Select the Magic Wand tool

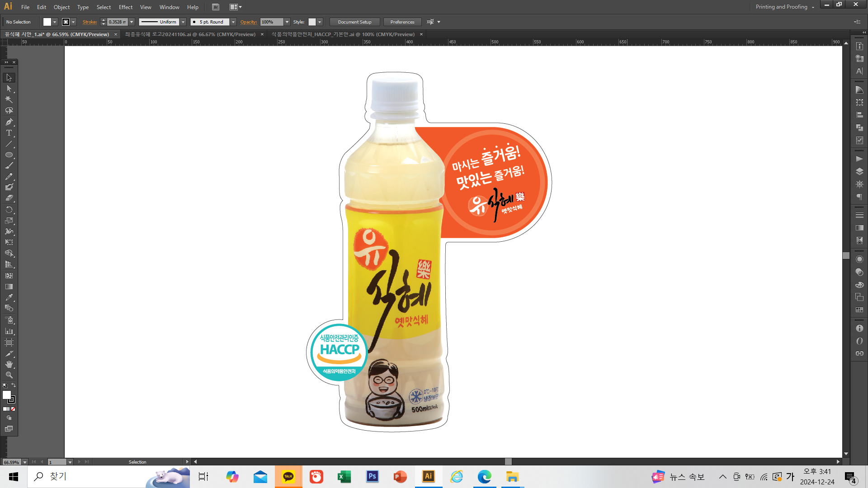pos(9,99)
